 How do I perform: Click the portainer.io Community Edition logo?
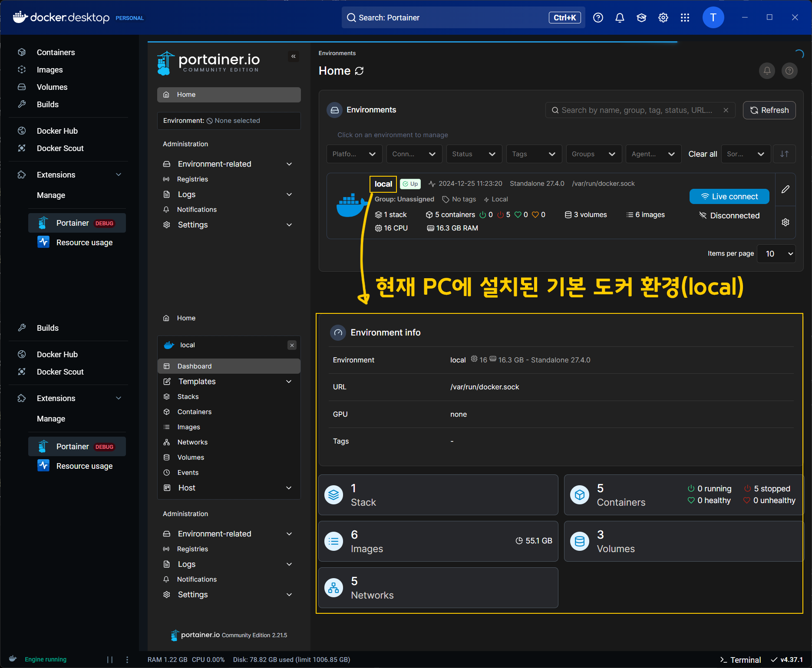coord(208,63)
